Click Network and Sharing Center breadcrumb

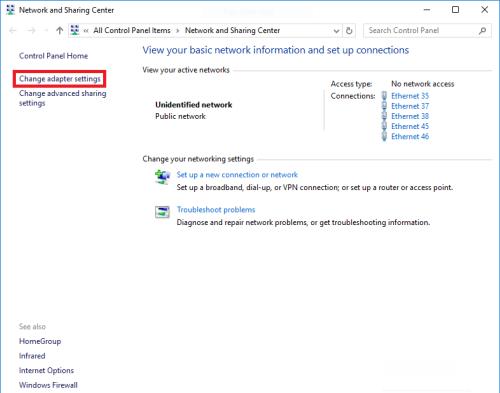point(232,30)
